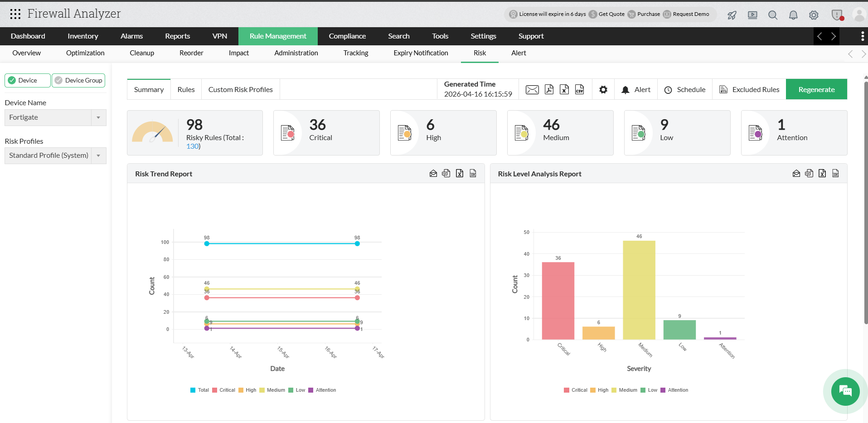The height and width of the screenshot is (423, 868).
Task: Open the video presentation icon in header
Action: pos(752,15)
